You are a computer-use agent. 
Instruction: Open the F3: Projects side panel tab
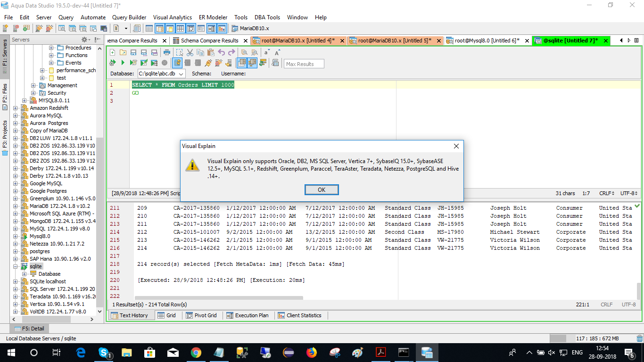coord(5,138)
